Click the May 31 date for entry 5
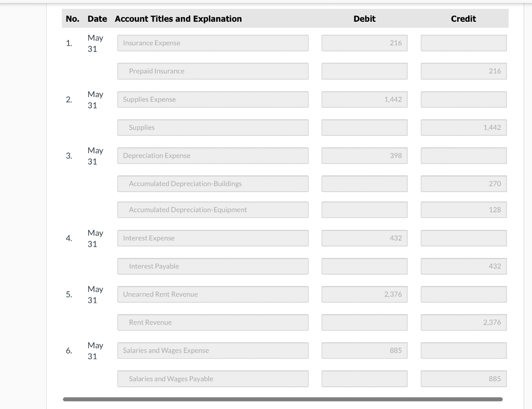Image resolution: width=532 pixels, height=409 pixels. 95,294
